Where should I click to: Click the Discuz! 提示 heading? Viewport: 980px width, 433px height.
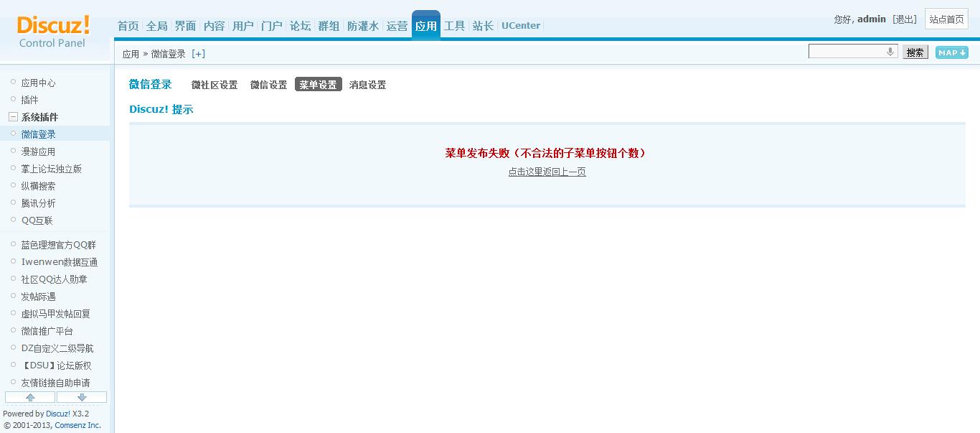(x=161, y=109)
